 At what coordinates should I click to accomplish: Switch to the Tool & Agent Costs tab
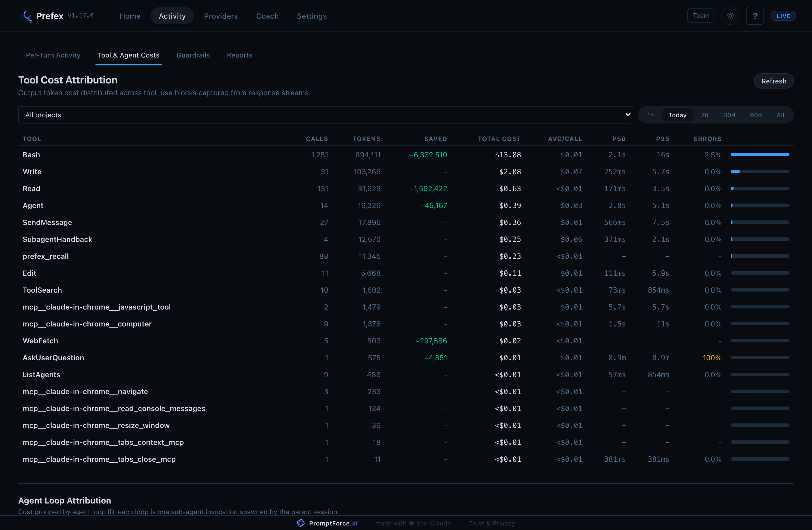tap(128, 55)
